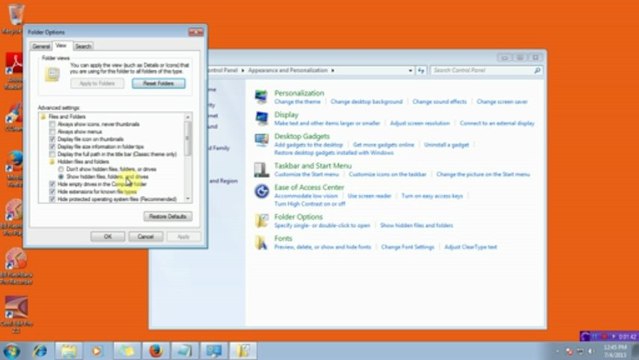Open the Ease of Access Center icon
639x360 pixels.
point(261,191)
